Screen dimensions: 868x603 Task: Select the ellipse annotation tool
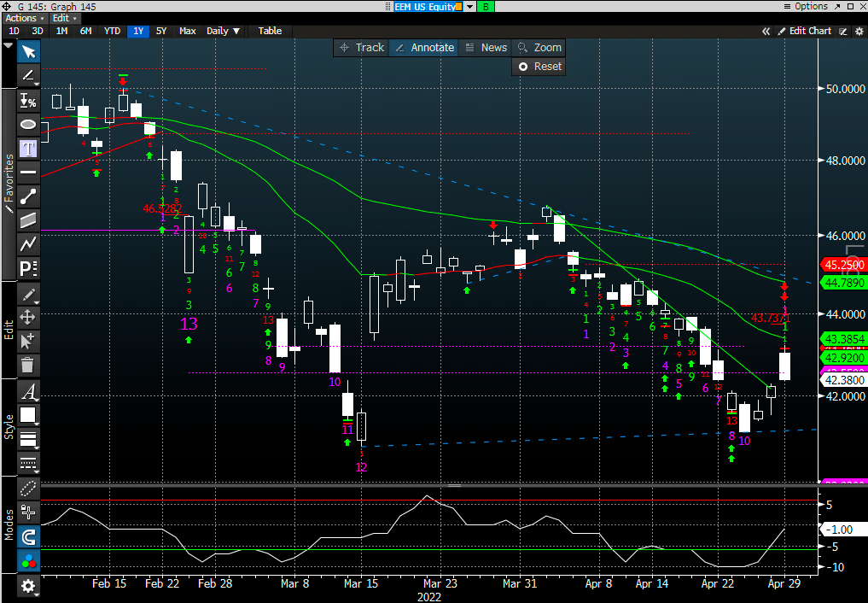(x=28, y=124)
